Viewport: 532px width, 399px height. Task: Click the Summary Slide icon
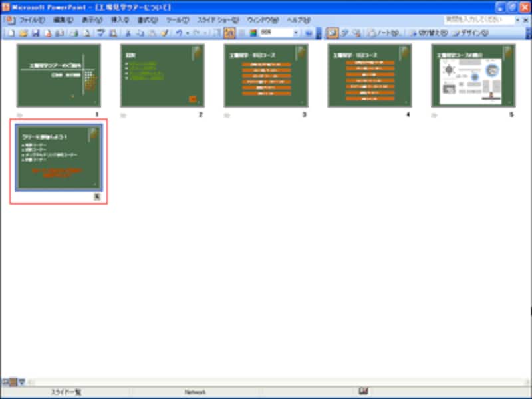coord(356,33)
